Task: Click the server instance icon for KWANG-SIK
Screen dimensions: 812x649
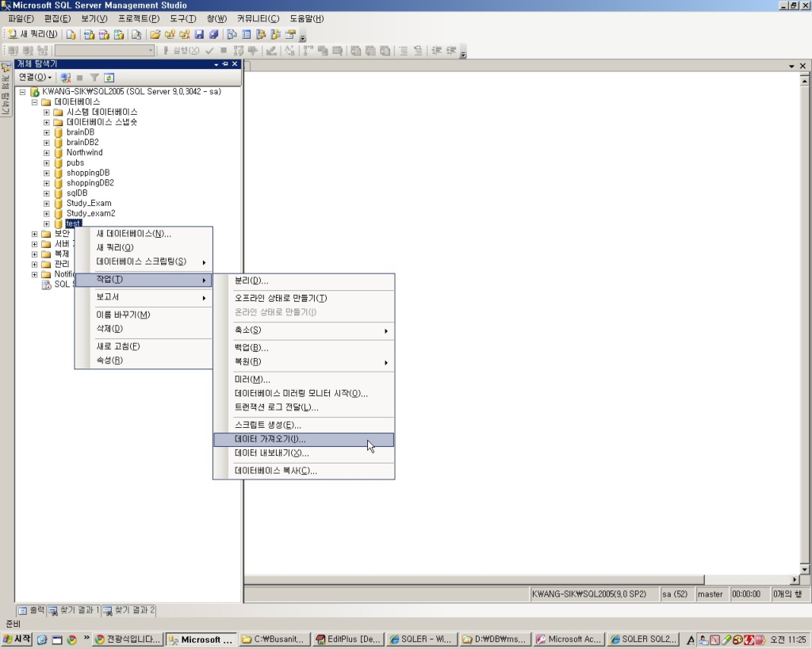Action: point(35,92)
